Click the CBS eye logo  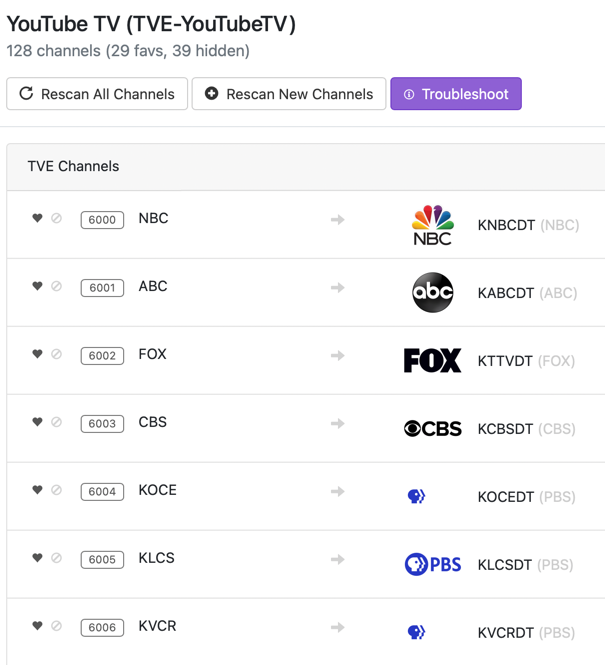click(x=432, y=429)
